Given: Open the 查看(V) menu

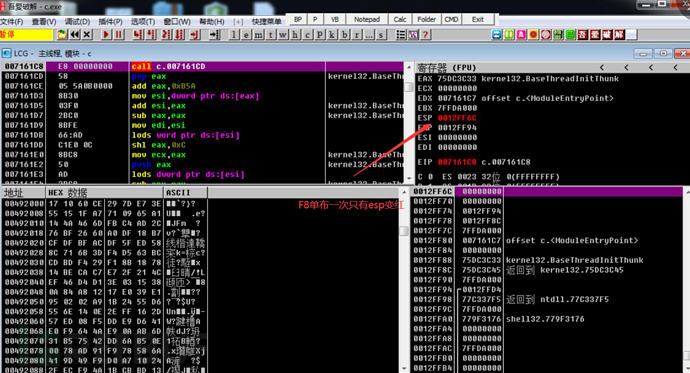Looking at the screenshot, I should [x=44, y=21].
